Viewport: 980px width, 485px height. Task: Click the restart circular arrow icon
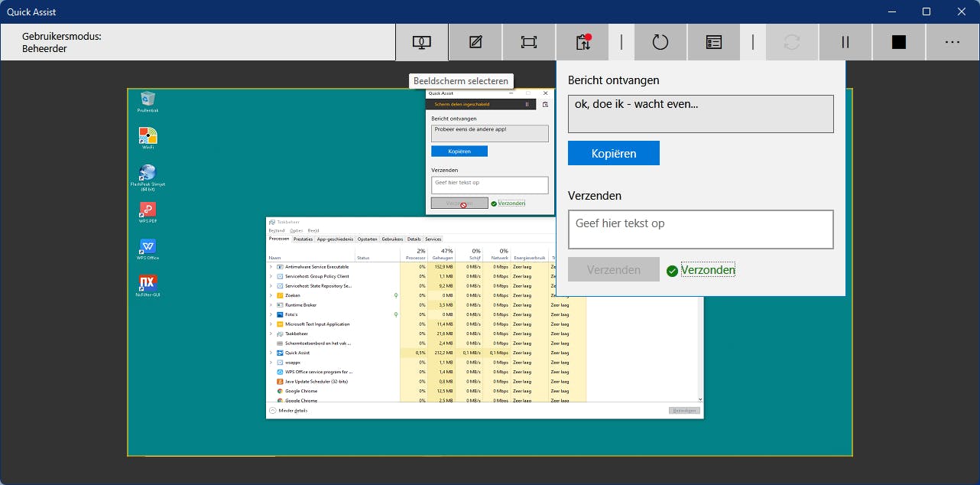[660, 42]
